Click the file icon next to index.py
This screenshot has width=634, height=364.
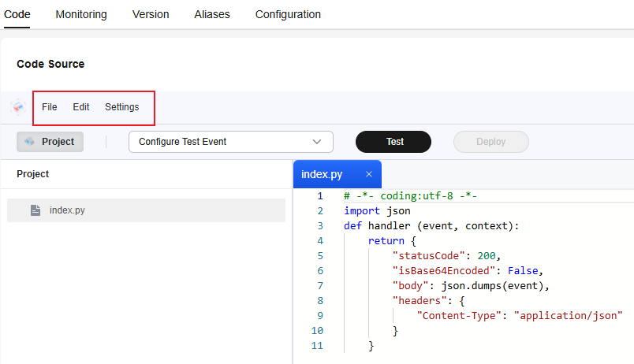(x=35, y=210)
